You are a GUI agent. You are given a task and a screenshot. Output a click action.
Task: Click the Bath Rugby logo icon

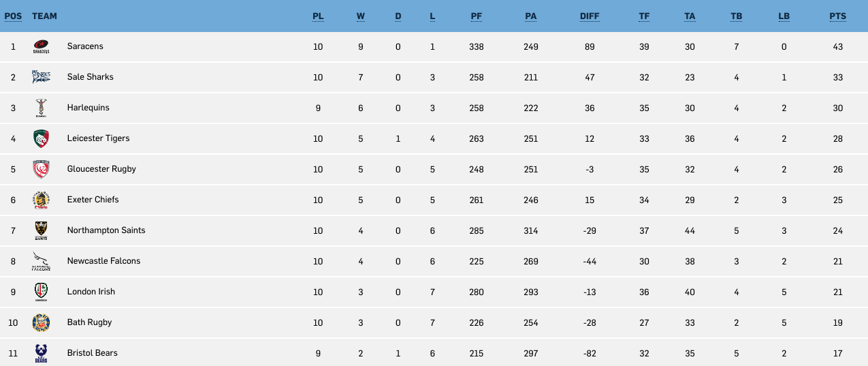42,323
